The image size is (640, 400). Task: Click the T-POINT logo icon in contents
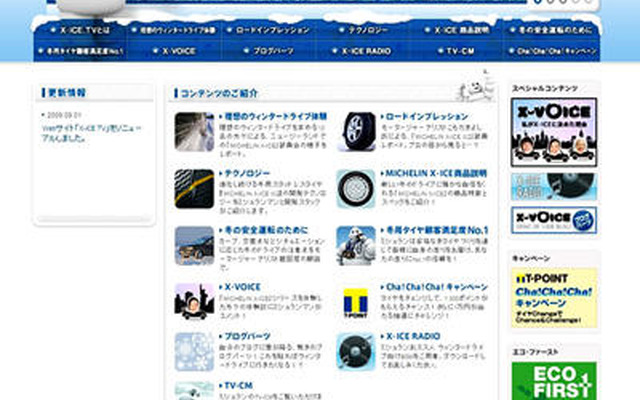[x=356, y=302]
